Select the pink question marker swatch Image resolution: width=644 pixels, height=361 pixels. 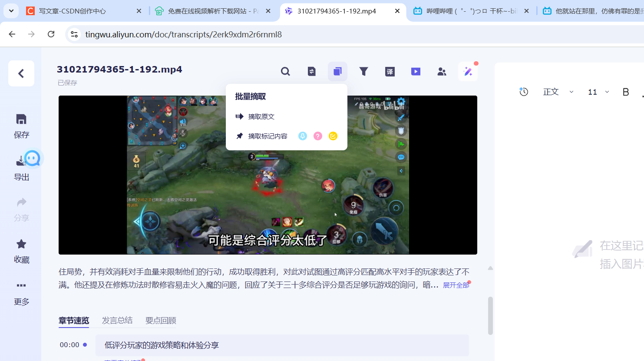point(318,136)
